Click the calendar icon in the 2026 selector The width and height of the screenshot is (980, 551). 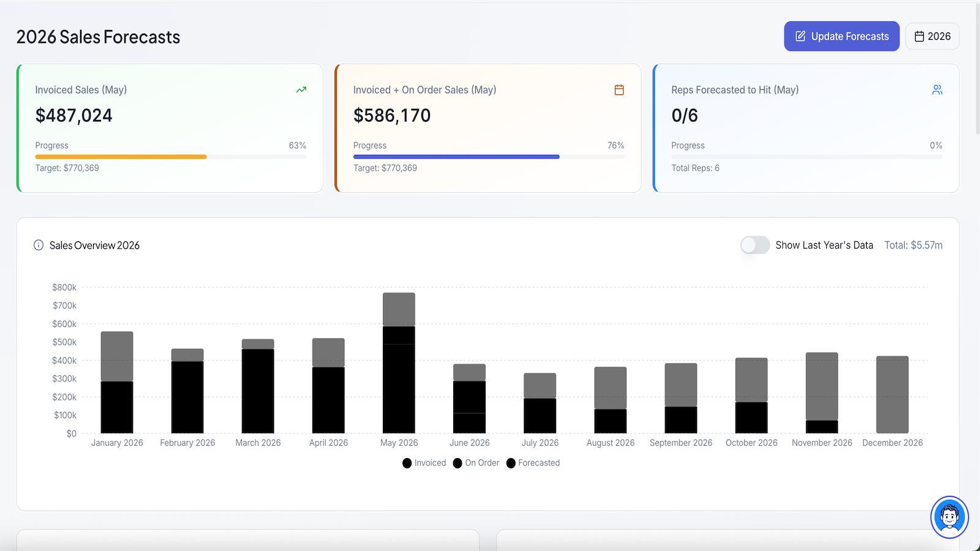point(919,37)
